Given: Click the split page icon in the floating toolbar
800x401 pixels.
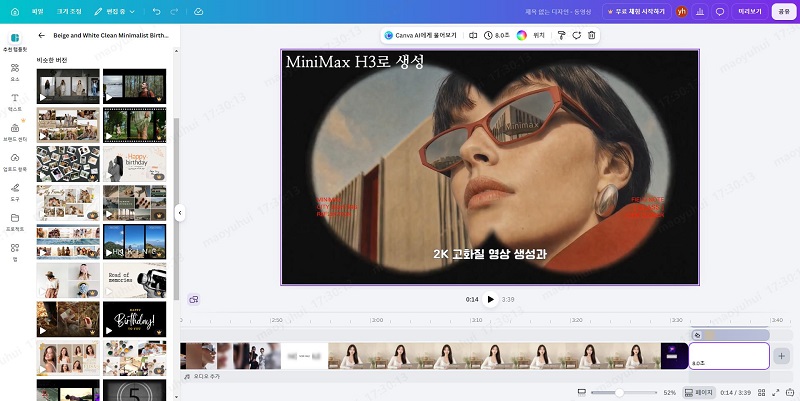Looking at the screenshot, I should coord(473,35).
